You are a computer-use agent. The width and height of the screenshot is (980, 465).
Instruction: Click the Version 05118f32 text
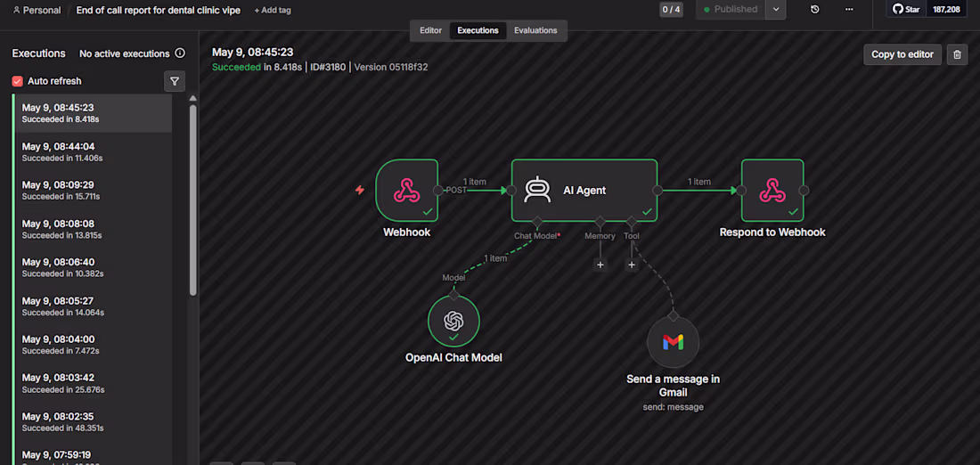click(391, 67)
